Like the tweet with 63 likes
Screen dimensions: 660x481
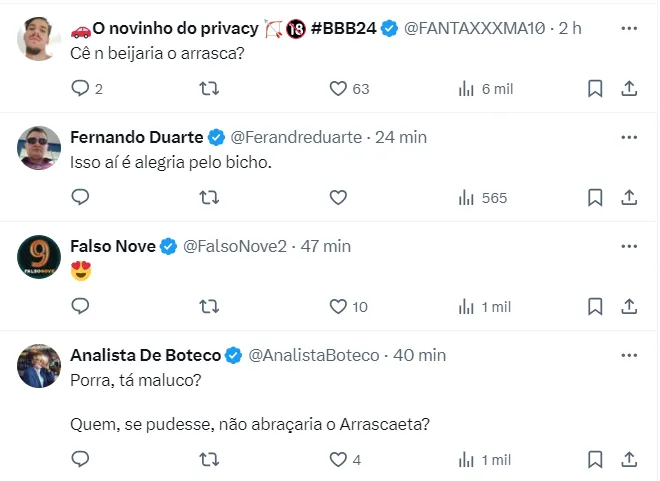click(x=338, y=89)
